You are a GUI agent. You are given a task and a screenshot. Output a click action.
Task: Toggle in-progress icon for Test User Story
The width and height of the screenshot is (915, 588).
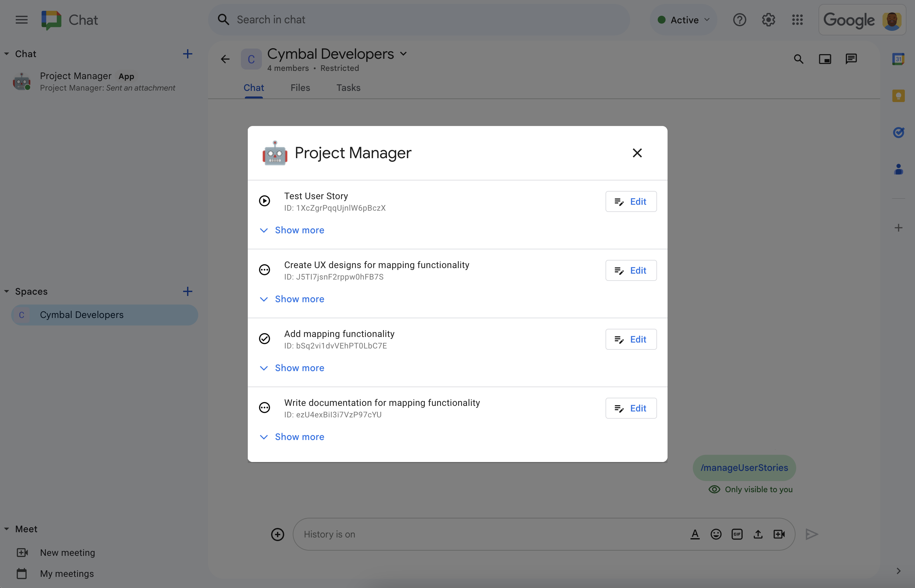(265, 201)
